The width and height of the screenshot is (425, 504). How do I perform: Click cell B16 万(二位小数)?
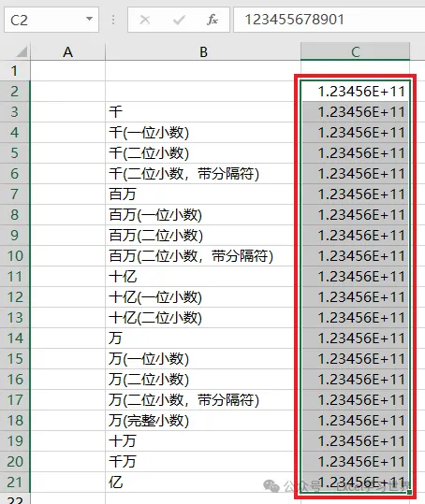click(x=203, y=380)
